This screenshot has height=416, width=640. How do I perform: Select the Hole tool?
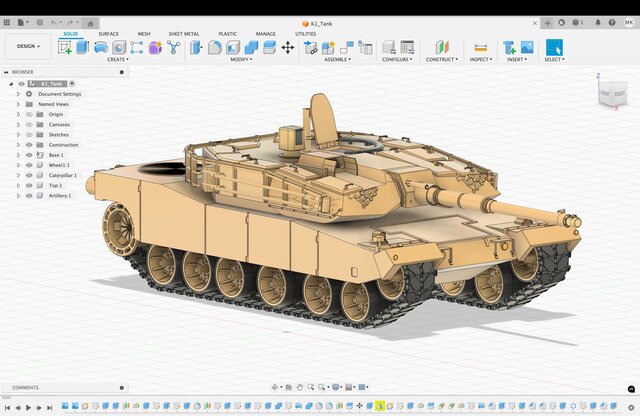[119, 47]
